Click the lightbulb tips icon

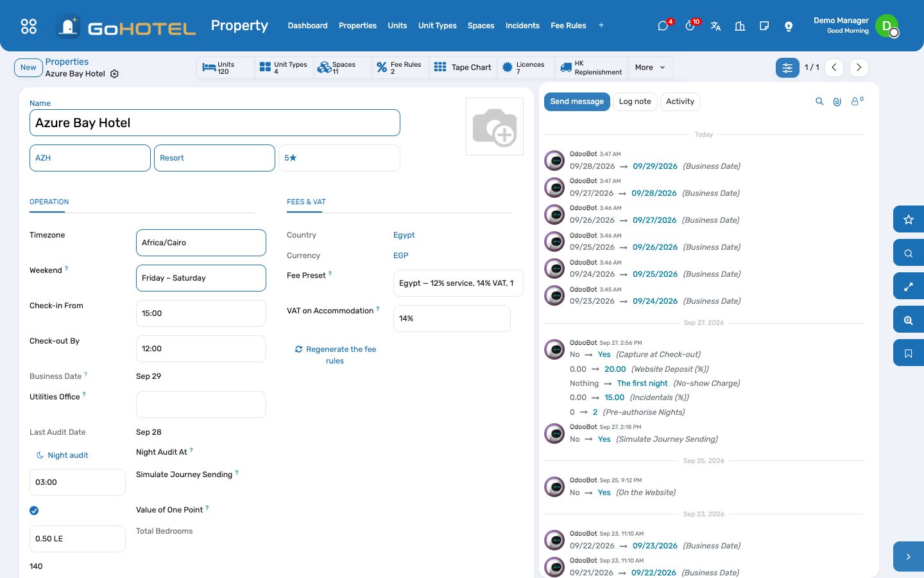tap(789, 26)
